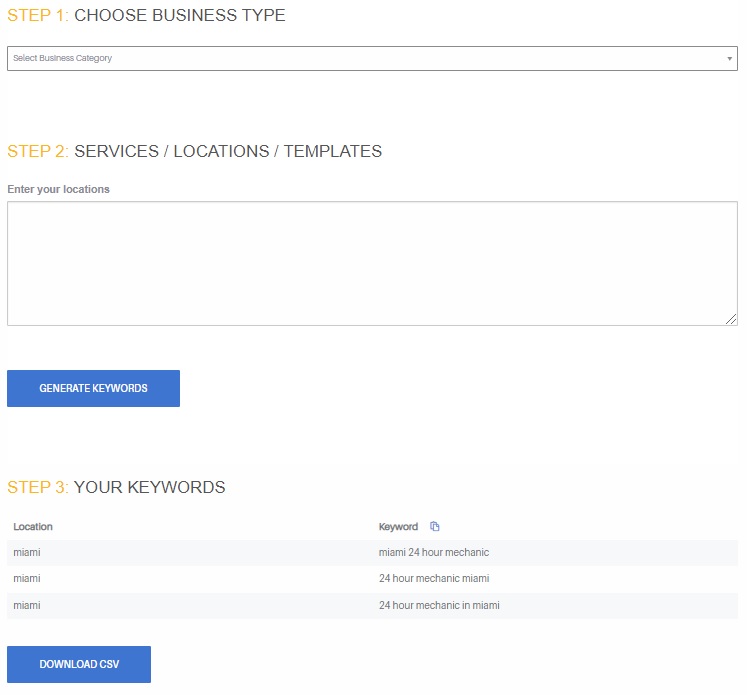Select keyword '24 hour mechanic in miami'
This screenshot has width=747, height=695.
(x=439, y=605)
